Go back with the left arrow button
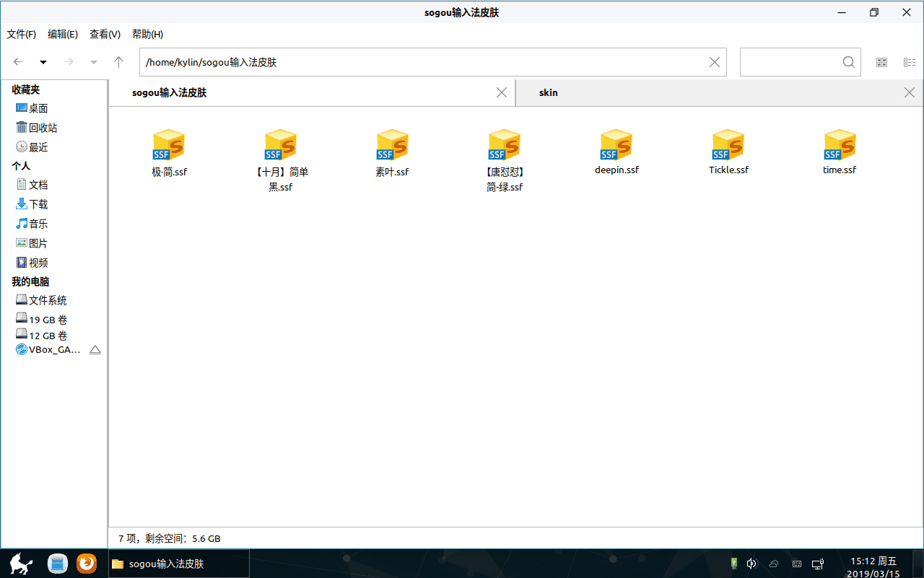The width and height of the screenshot is (924, 578). click(18, 62)
